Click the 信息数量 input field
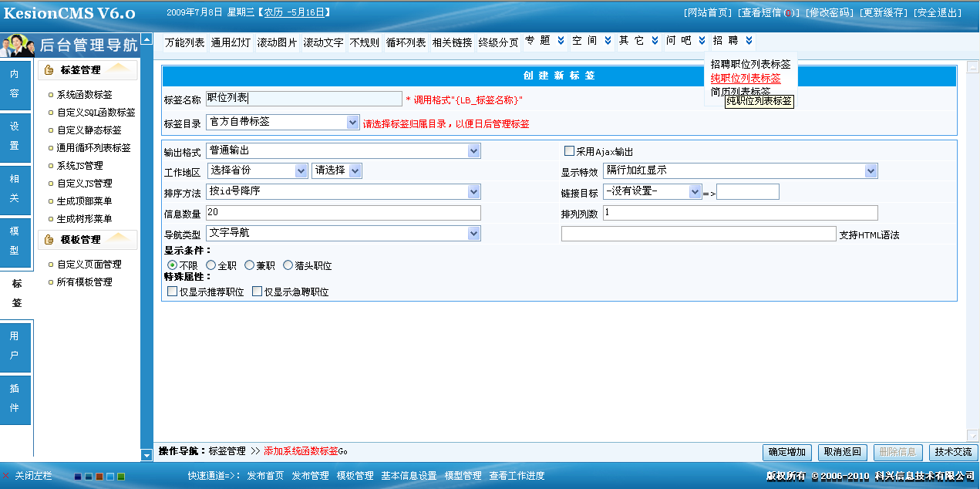 coord(343,212)
